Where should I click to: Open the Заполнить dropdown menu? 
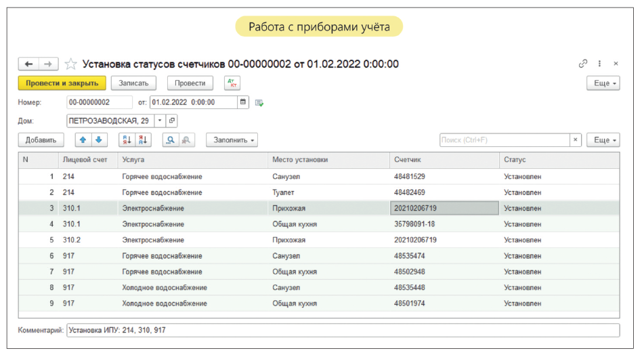point(232,140)
